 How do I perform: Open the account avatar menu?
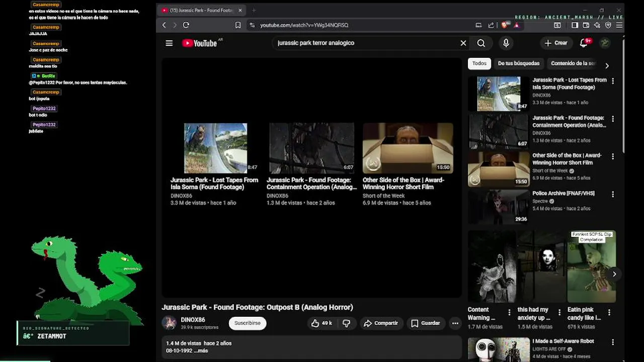605,43
